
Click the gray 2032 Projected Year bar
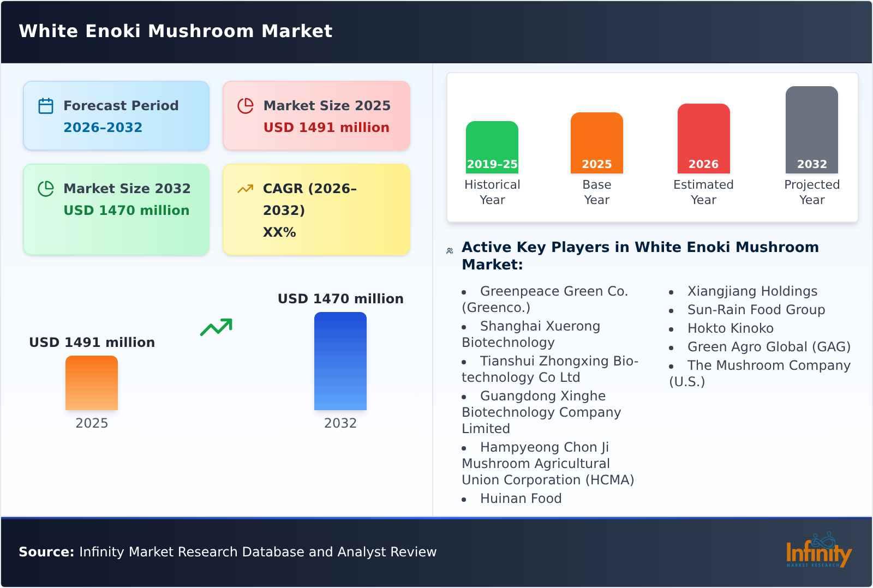coord(811,130)
